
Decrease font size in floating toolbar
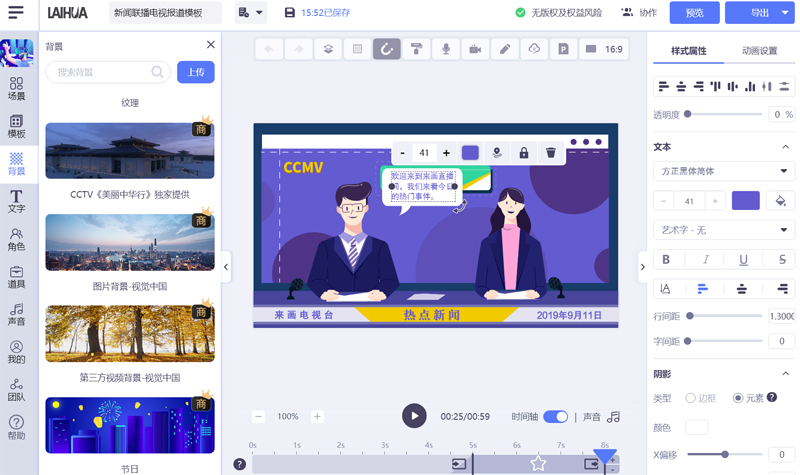pyautogui.click(x=403, y=153)
